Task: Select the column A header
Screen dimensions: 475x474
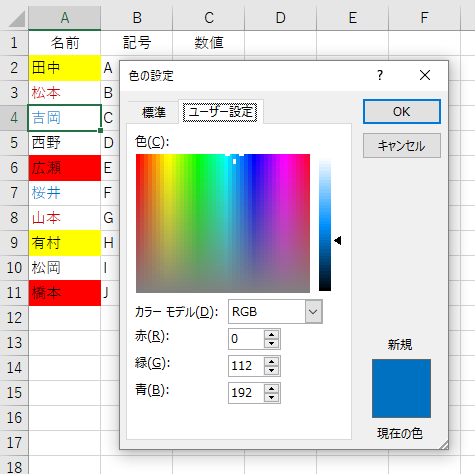Action: [x=65, y=18]
